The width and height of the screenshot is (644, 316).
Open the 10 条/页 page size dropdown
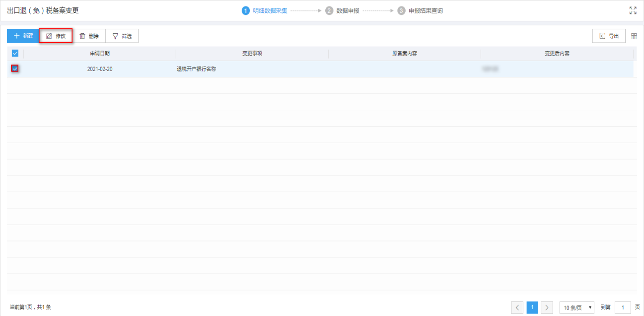[576, 307]
